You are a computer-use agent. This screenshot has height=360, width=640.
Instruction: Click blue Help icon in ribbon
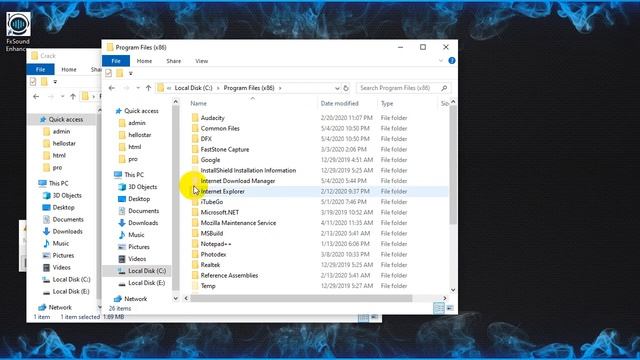coord(452,60)
